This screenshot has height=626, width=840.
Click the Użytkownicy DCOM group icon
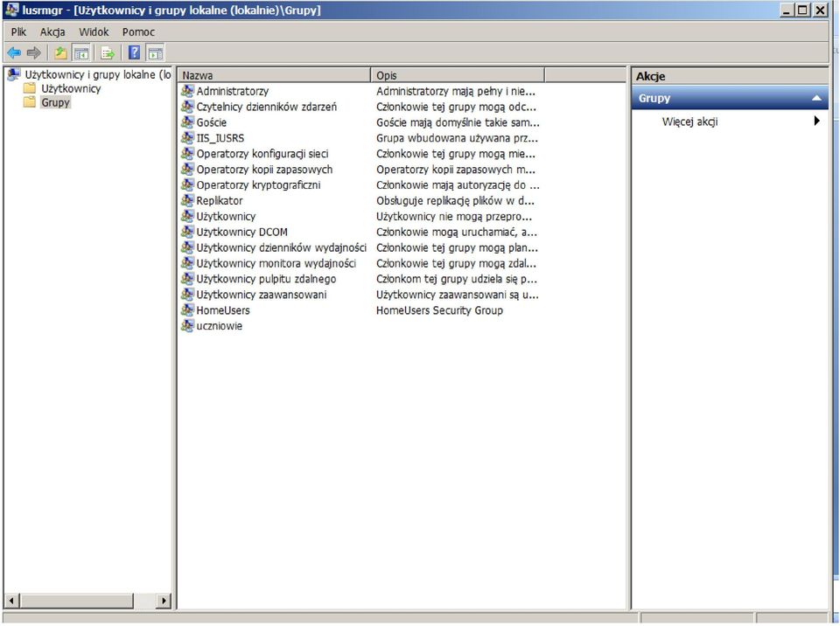pyautogui.click(x=187, y=232)
